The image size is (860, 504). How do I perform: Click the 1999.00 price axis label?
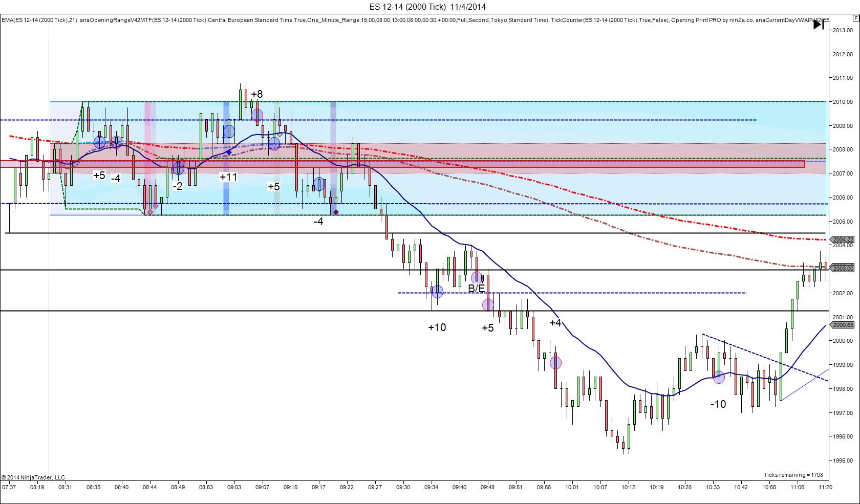(843, 365)
